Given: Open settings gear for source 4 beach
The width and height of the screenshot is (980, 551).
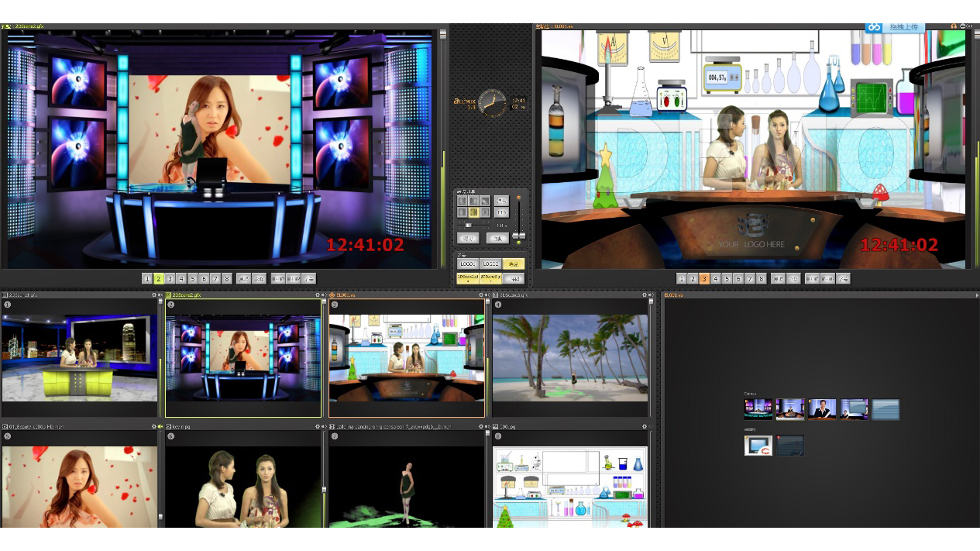Looking at the screenshot, I should 645,295.
